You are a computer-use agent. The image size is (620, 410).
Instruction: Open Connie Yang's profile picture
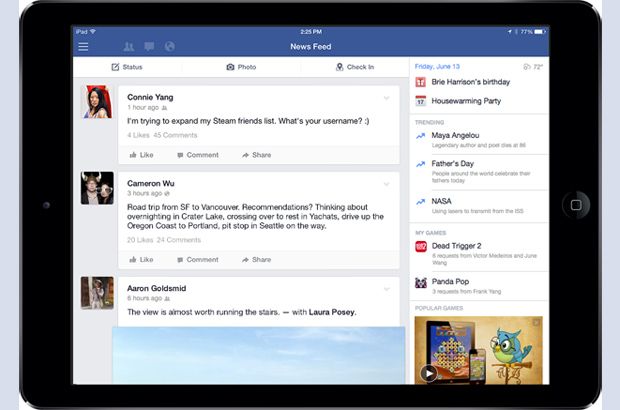pos(97,102)
